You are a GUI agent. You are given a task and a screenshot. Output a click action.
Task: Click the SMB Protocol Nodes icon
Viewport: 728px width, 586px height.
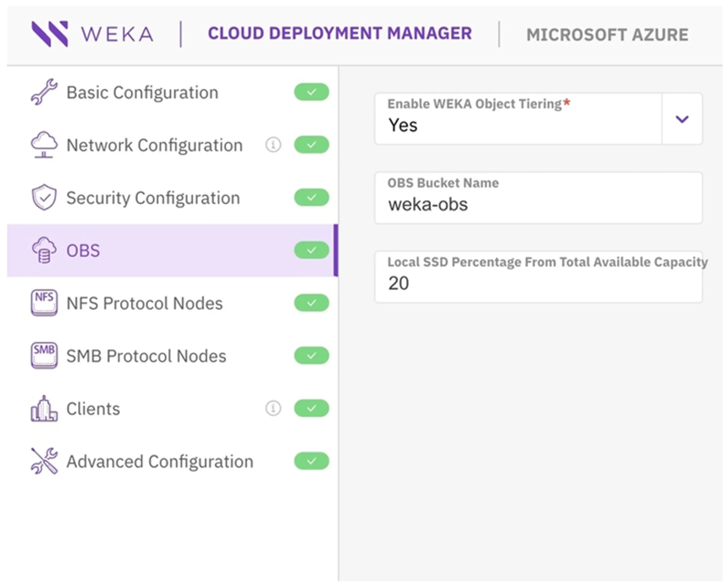pyautogui.click(x=44, y=355)
